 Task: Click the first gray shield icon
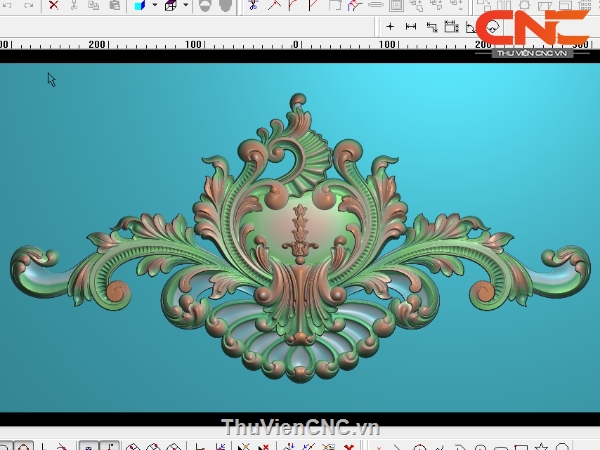coord(205,5)
